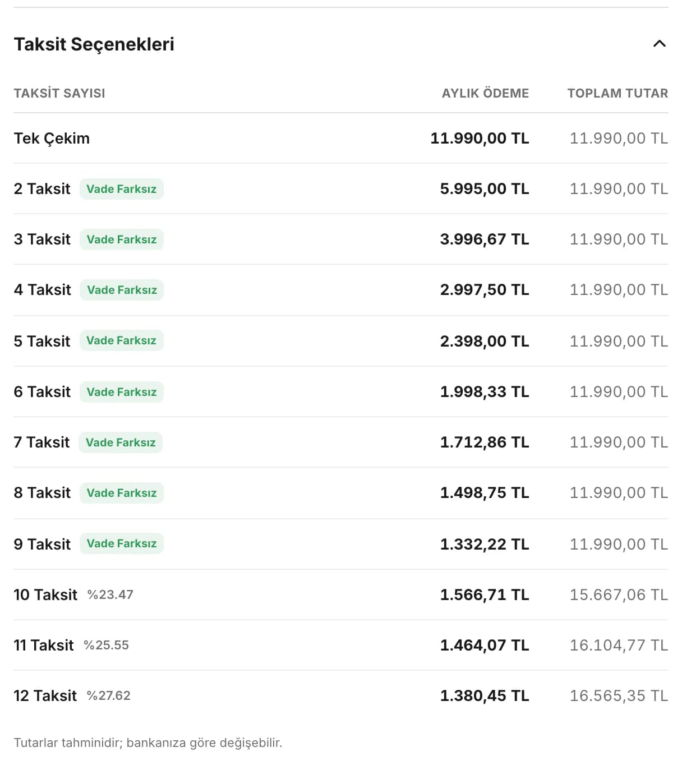The height and width of the screenshot is (784, 682).
Task: Collapse the Taksit Seçenekleri section chevron
Action: point(660,44)
